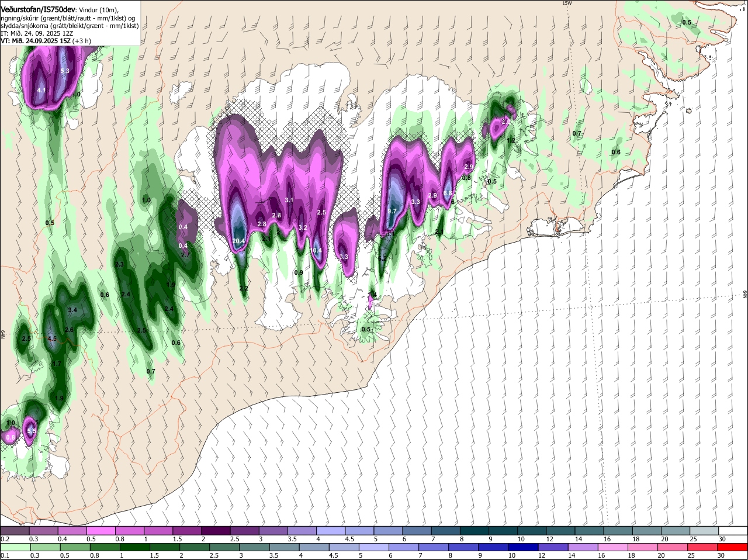Click the 1.7 rain value label

pyautogui.click(x=57, y=364)
